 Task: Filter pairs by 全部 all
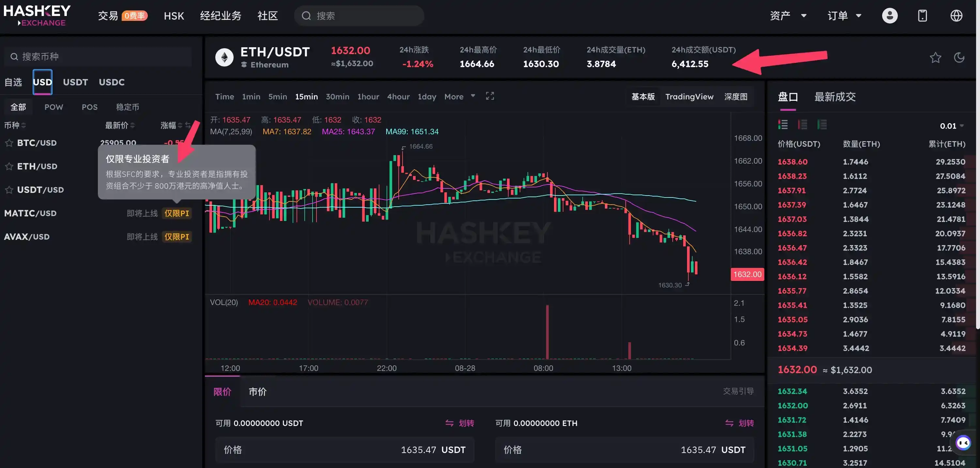[x=18, y=107]
